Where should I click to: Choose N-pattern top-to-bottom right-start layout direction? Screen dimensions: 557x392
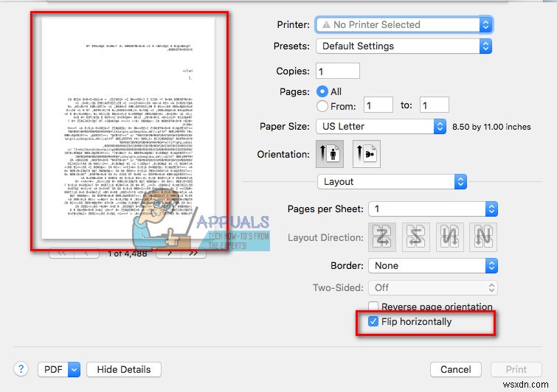point(483,237)
